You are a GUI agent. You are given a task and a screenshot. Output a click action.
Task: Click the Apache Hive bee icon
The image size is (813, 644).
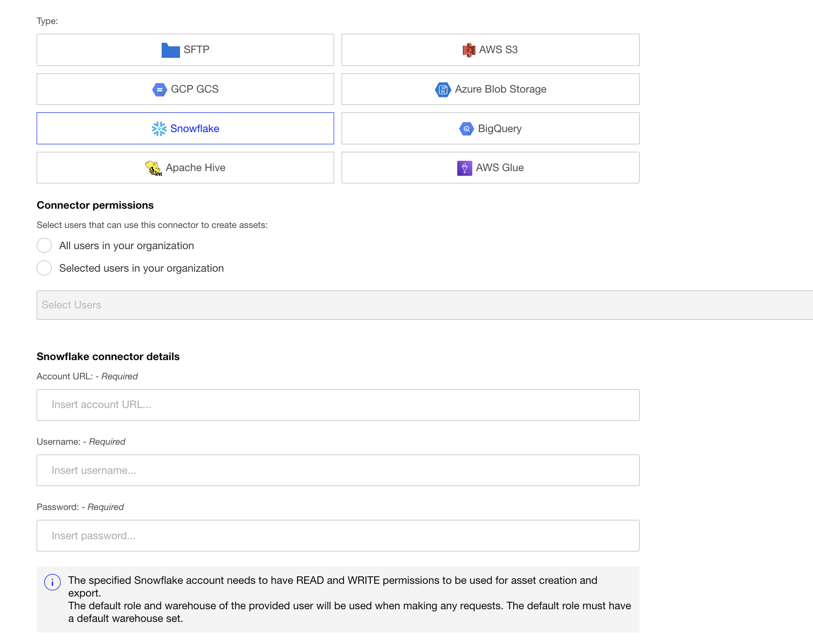(154, 168)
